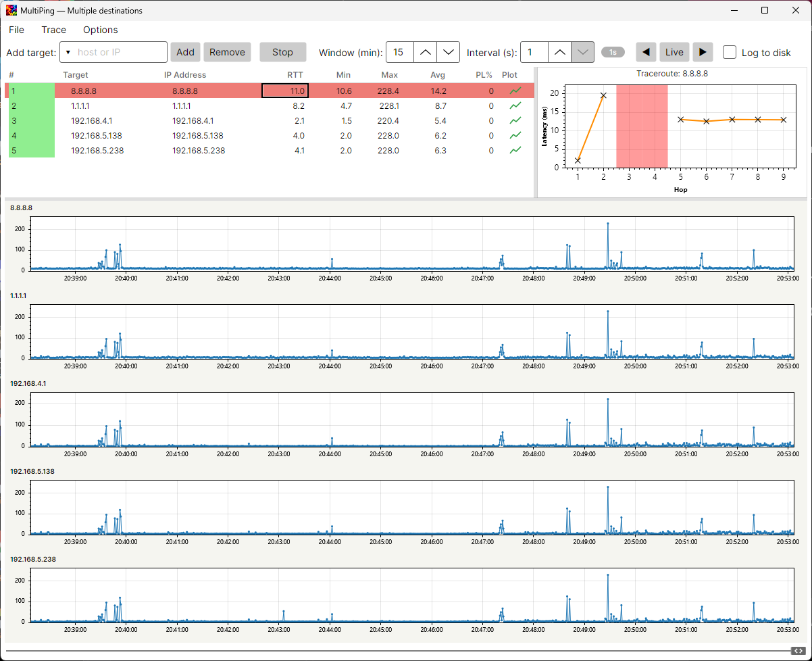Sort by the PL% column header

coord(484,75)
